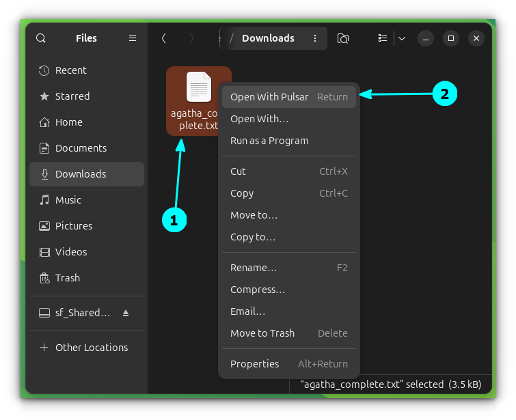Select the agatha_complete.txt file thumbnail
The width and height of the screenshot is (516, 420).
coord(199,88)
